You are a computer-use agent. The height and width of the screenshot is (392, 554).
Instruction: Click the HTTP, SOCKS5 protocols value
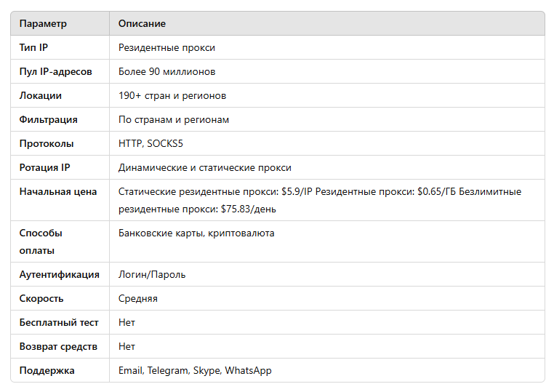(x=150, y=143)
